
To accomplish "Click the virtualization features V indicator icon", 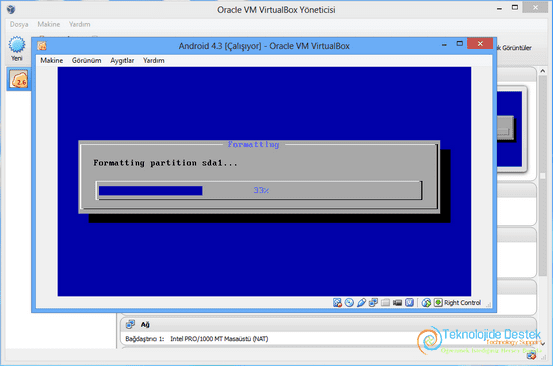I will [x=409, y=303].
